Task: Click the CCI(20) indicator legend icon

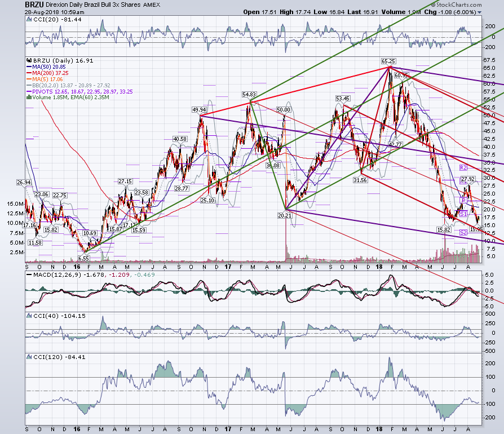Action: (29, 19)
